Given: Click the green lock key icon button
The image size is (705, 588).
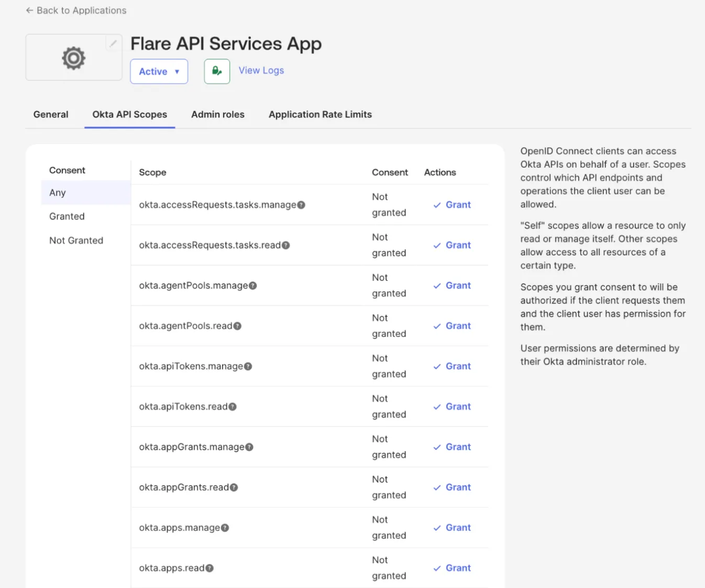Looking at the screenshot, I should click(217, 71).
